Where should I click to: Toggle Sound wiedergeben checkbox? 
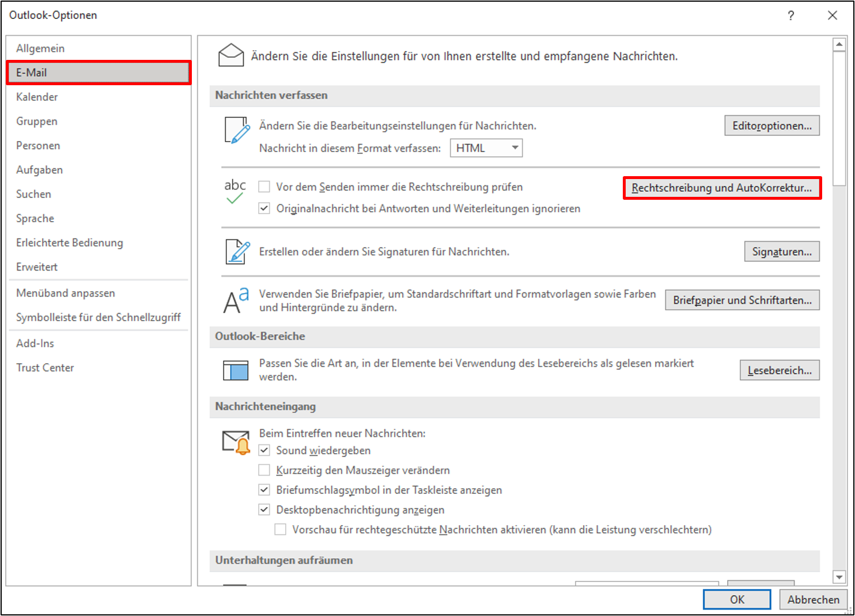point(264,450)
